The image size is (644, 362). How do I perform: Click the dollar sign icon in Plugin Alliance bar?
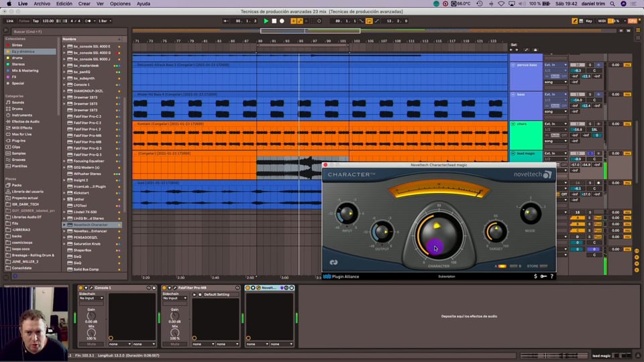click(x=535, y=277)
